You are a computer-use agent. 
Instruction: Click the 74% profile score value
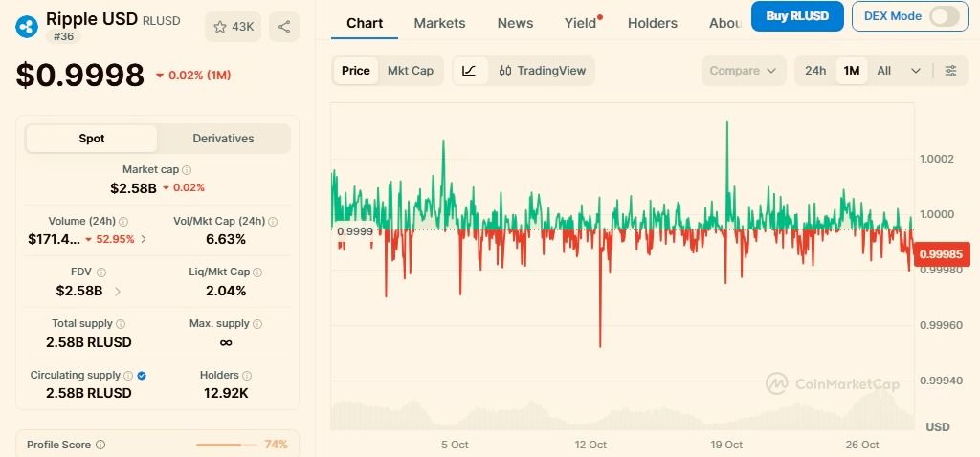pyautogui.click(x=276, y=445)
